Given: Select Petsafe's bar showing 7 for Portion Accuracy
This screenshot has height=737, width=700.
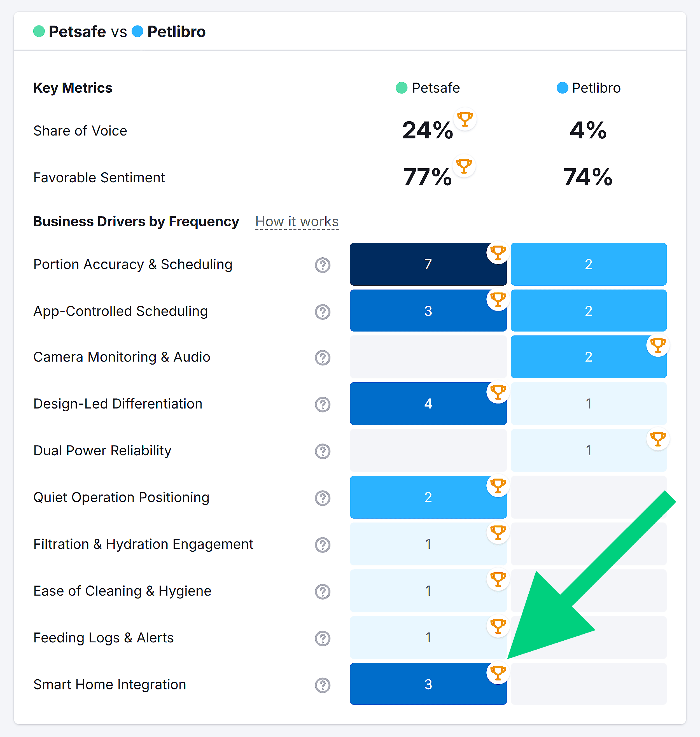Looking at the screenshot, I should pyautogui.click(x=428, y=264).
